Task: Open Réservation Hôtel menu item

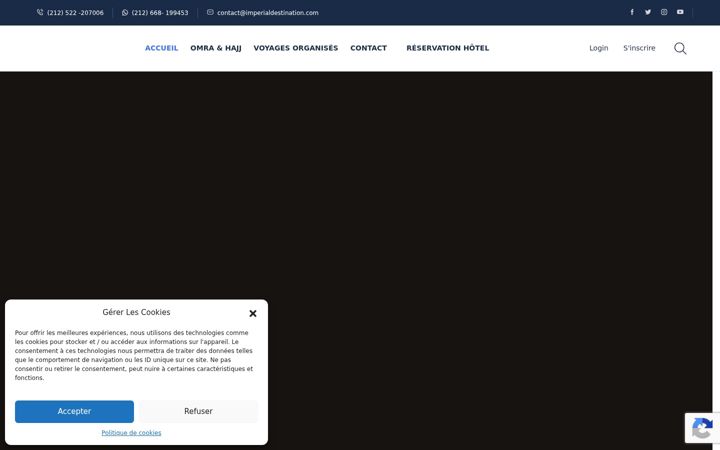Action: [x=448, y=48]
